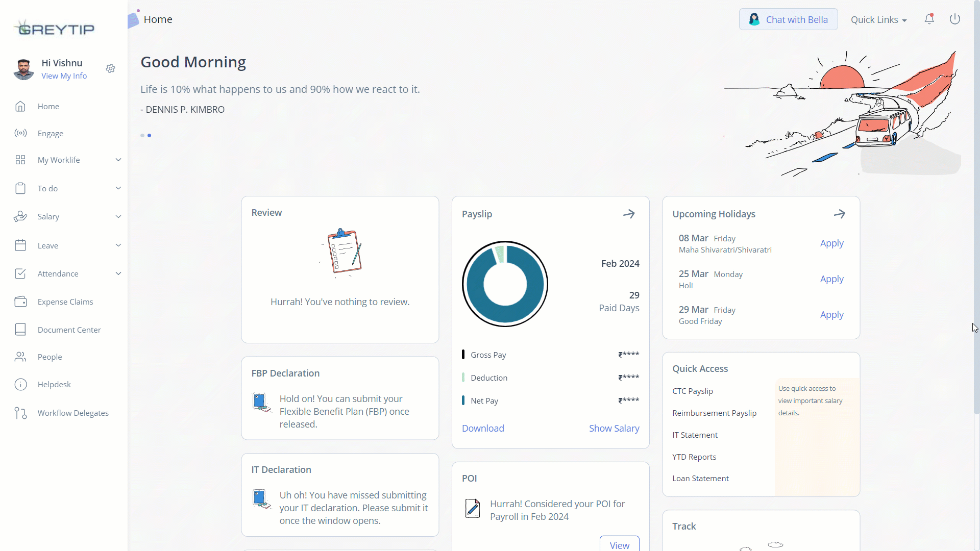The image size is (980, 551).
Task: Apply for Good Friday holiday
Action: [832, 315]
